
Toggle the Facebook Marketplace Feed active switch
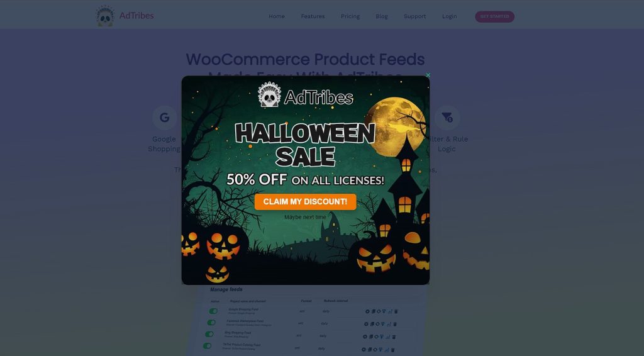211,323
